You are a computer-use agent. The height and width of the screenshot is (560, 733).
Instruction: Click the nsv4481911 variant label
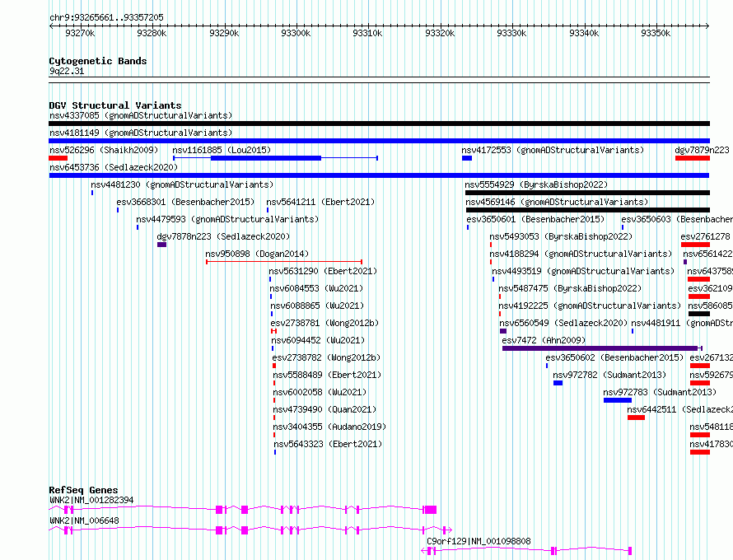tap(682, 323)
